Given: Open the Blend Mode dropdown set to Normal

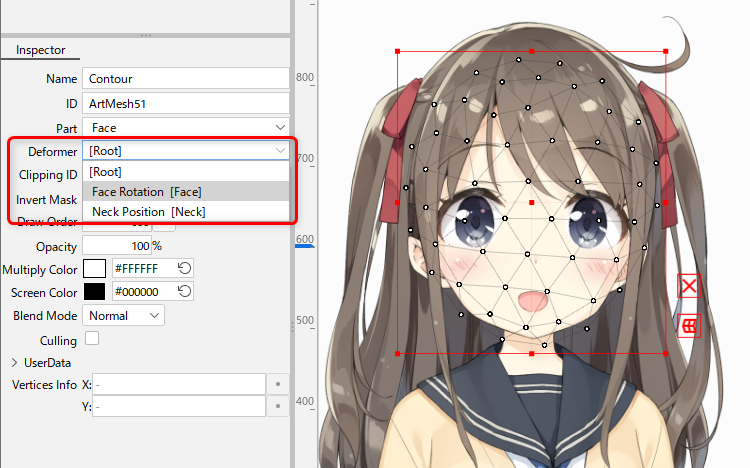Looking at the screenshot, I should [123, 316].
